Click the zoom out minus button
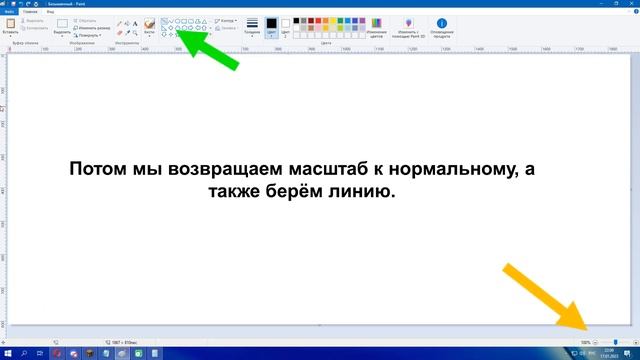640x360 pixels. click(x=595, y=342)
